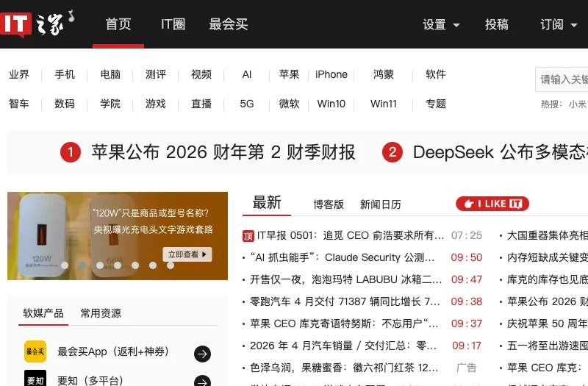
Task: Switch to the 博客版 tab
Action: [x=329, y=204]
